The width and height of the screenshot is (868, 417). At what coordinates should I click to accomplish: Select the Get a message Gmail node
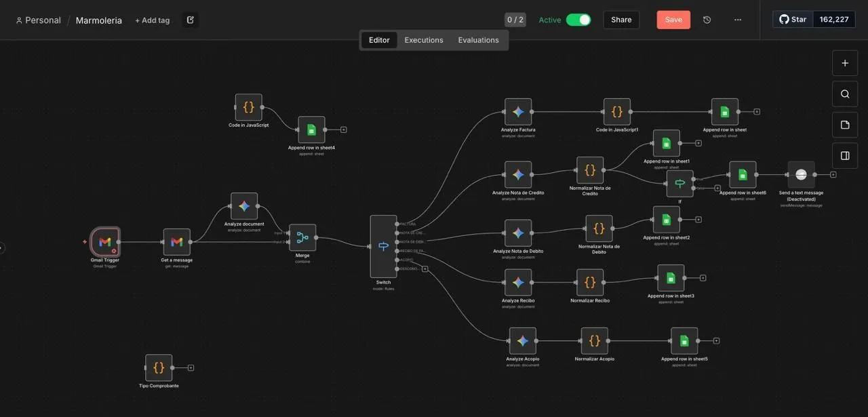[x=177, y=242]
